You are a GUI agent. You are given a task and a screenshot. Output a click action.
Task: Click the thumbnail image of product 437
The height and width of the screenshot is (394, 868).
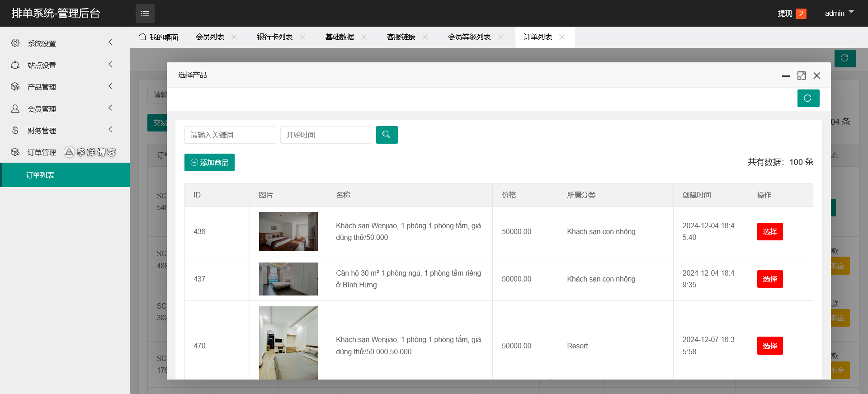[x=288, y=279]
